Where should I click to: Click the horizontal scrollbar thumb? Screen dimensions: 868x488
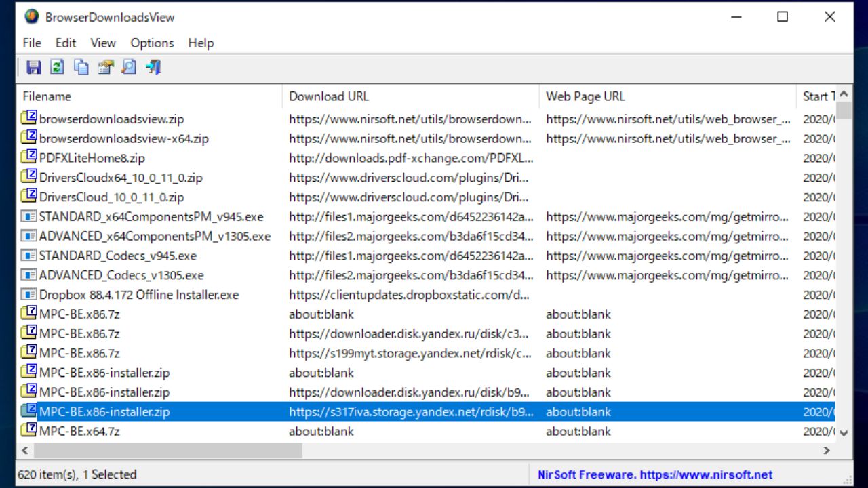(x=167, y=450)
